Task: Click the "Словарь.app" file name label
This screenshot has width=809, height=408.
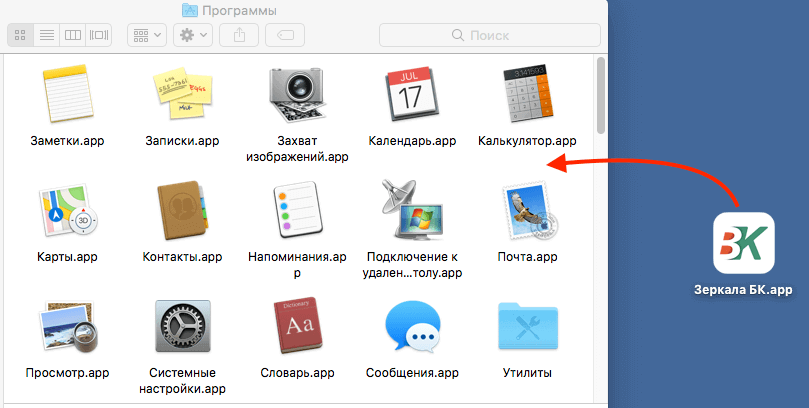Action: point(297,373)
